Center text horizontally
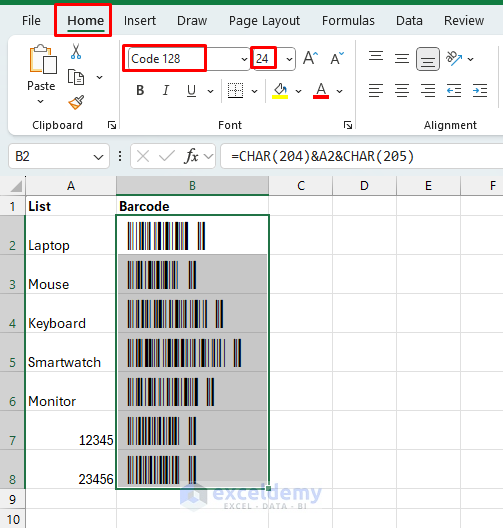503x528 pixels. click(402, 91)
